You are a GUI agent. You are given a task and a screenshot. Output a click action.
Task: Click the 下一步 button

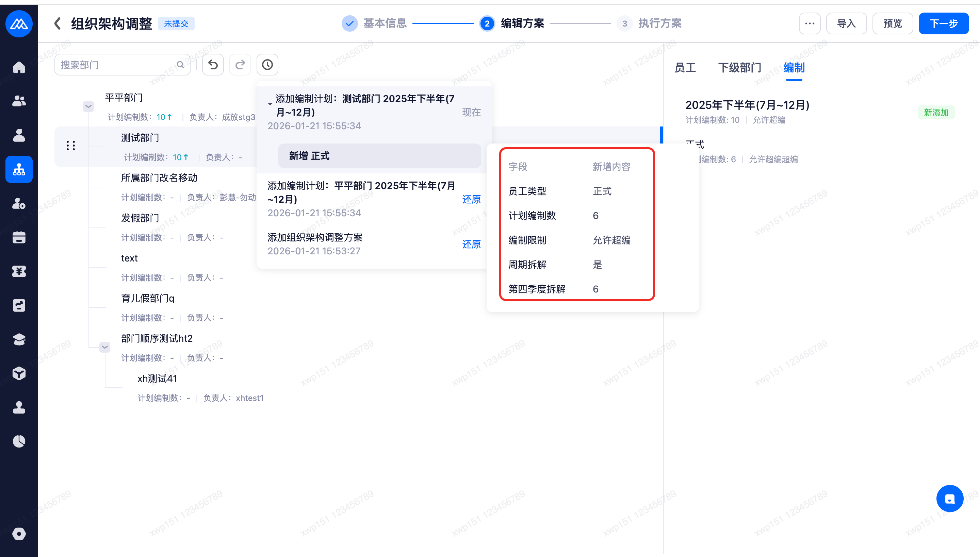pos(943,23)
